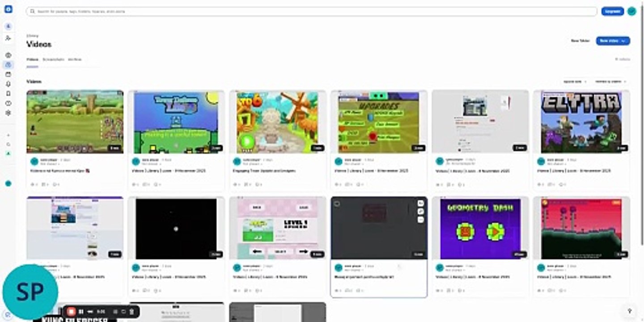
Task: Open the Not shared dropdown on the ELYTRA card
Action: tap(557, 164)
